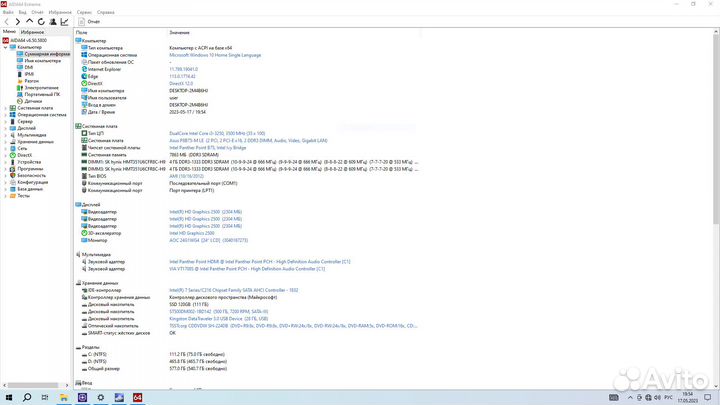Select the AIDA64 v6.50 root tree node

coord(28,40)
